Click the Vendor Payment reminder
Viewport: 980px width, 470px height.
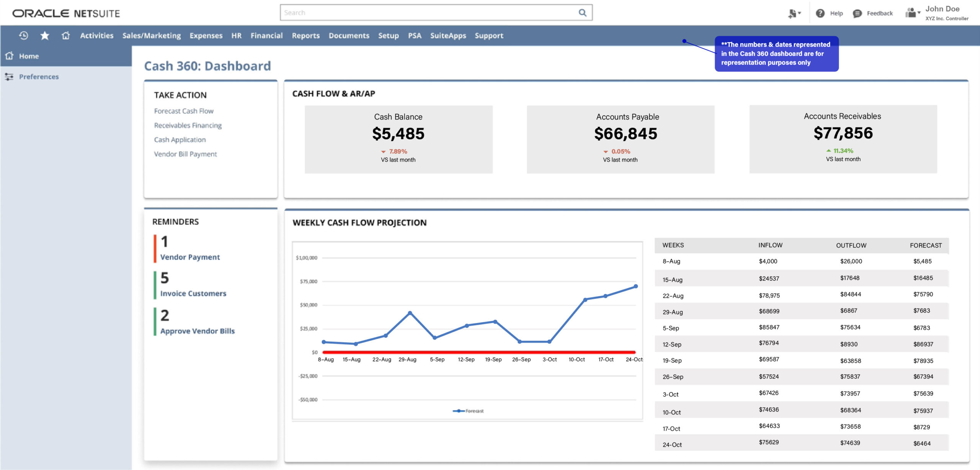coord(190,257)
